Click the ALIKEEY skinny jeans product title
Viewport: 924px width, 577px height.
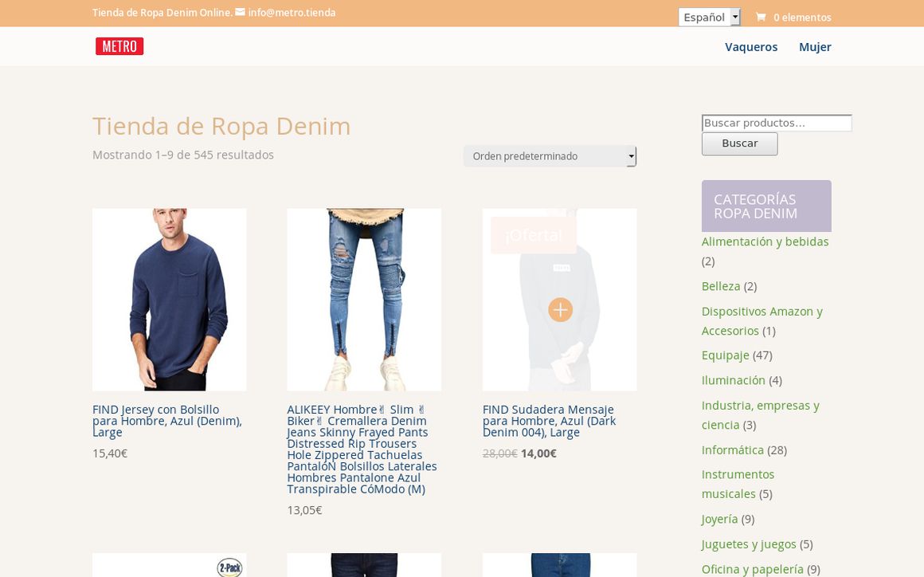pyautogui.click(x=362, y=449)
